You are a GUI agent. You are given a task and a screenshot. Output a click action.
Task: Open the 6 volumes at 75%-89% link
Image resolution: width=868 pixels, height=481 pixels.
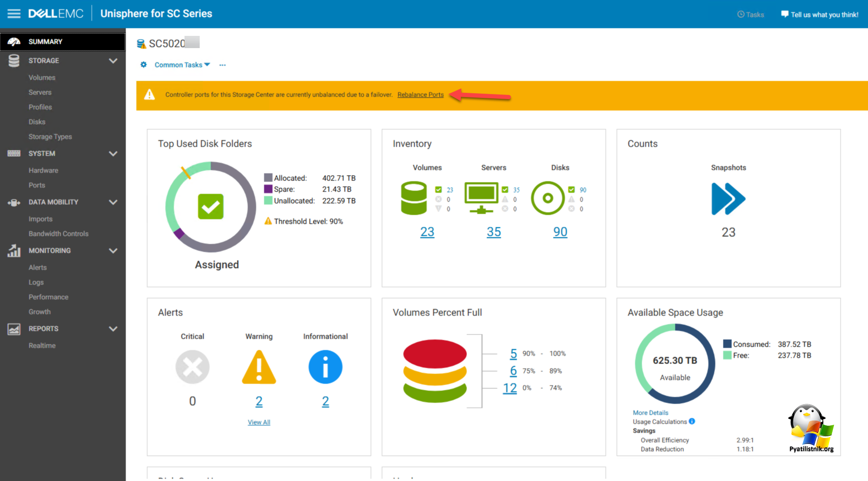[513, 370]
